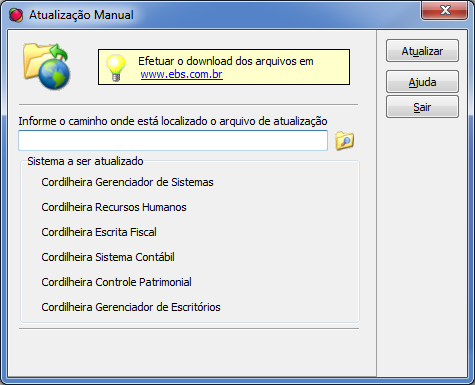Browse for file with folder search icon
This screenshot has width=475, height=385.
tap(344, 140)
